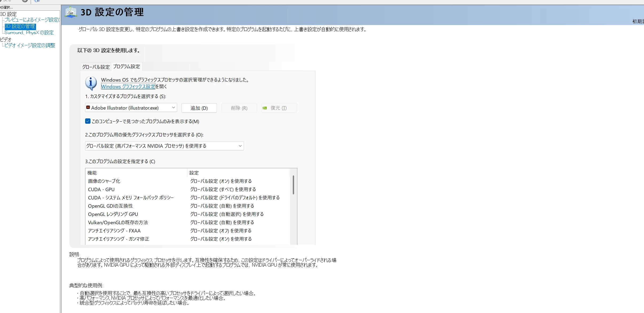
Task: Select the アンチエイリアシング - FXAA row
Action: (114, 231)
